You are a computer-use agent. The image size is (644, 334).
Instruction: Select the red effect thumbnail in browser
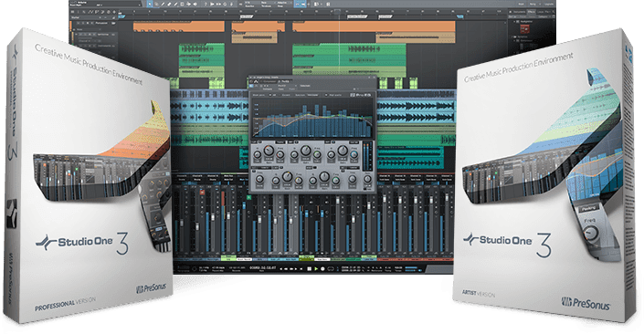(x=525, y=29)
